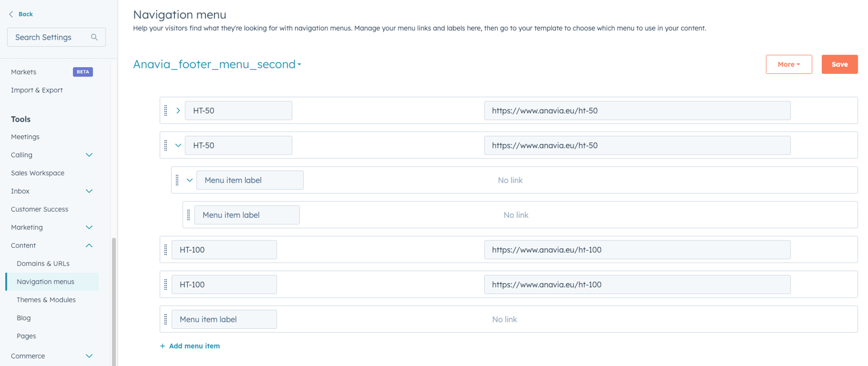The height and width of the screenshot is (366, 868).
Task: Click No link on row above Add menu item
Action: point(505,319)
